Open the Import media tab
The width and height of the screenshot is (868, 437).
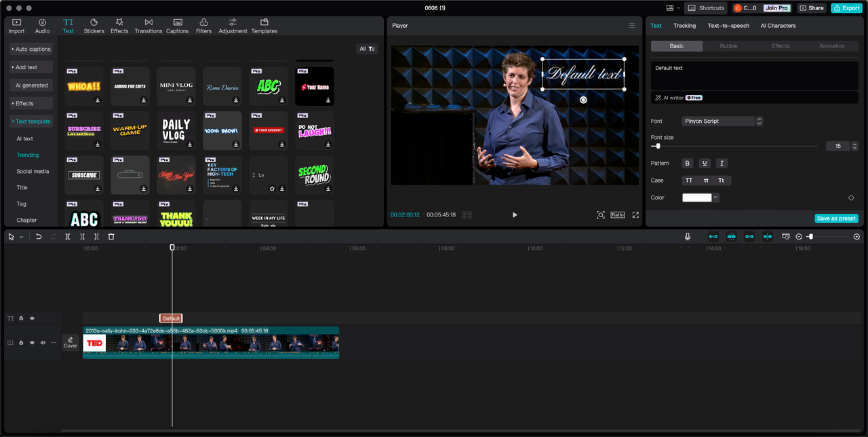coord(16,26)
